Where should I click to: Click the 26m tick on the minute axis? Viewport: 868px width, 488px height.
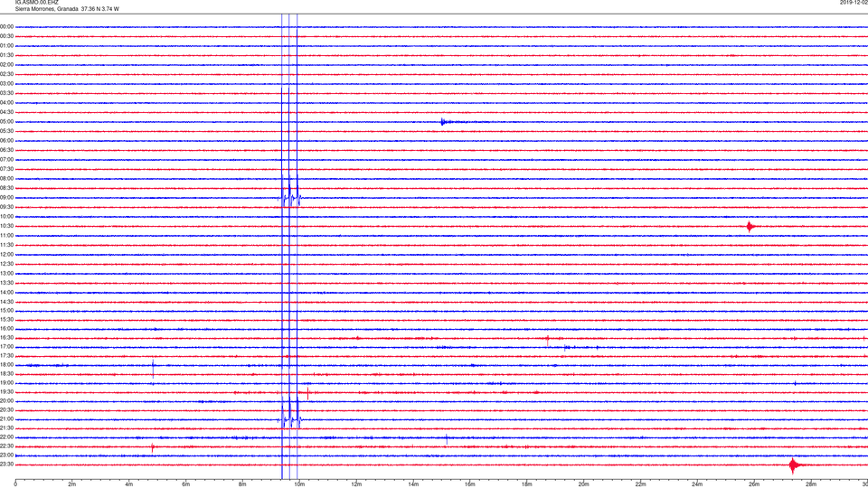(754, 484)
